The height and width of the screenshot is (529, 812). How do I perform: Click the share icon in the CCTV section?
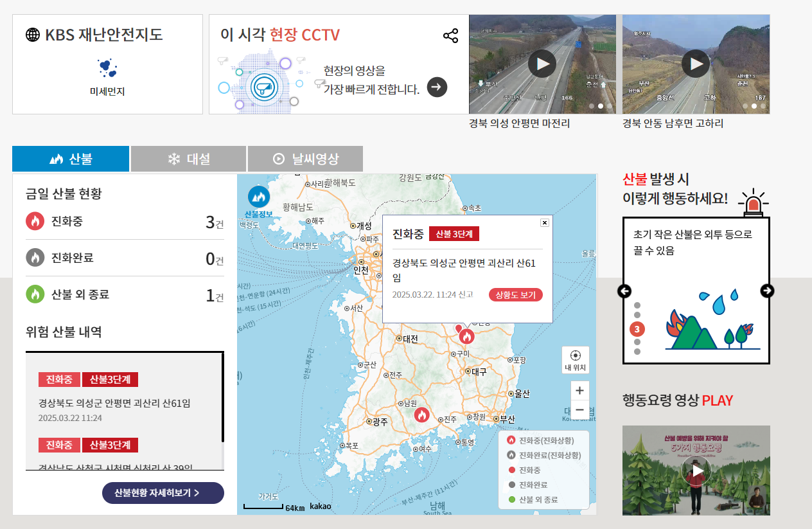451,35
